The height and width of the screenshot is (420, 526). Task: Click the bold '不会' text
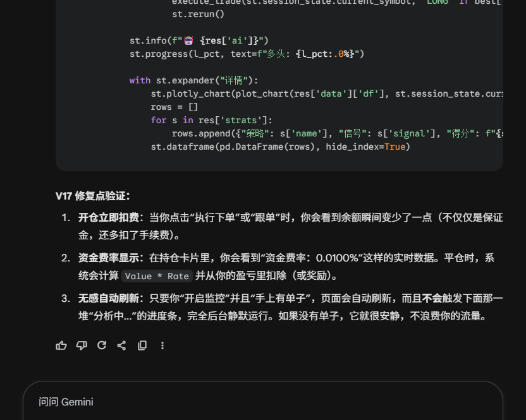[432, 298]
